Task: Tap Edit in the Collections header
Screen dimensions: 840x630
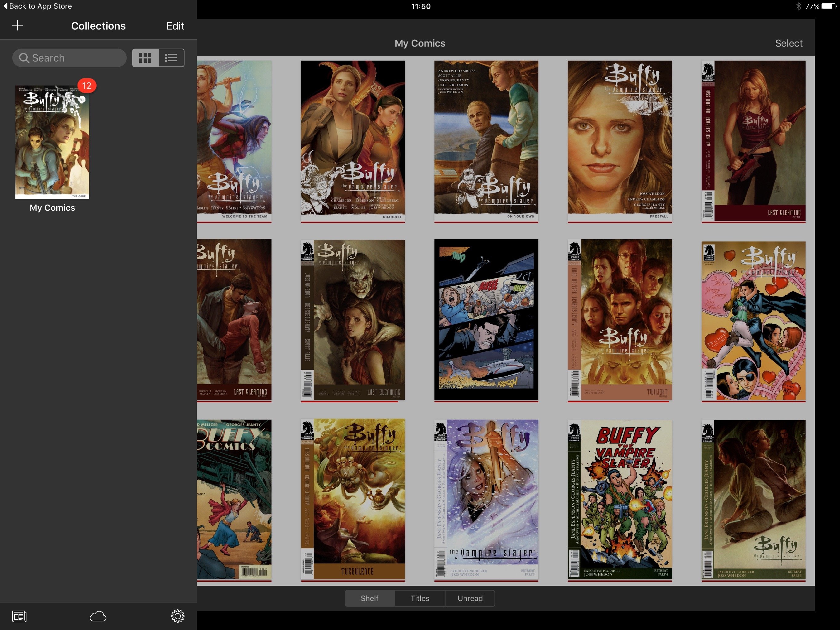Action: tap(175, 26)
